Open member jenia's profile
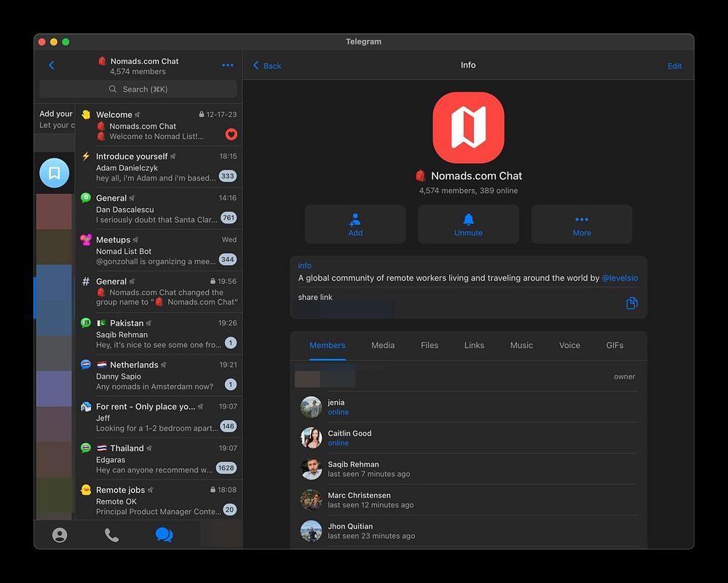This screenshot has width=728, height=583. click(468, 407)
